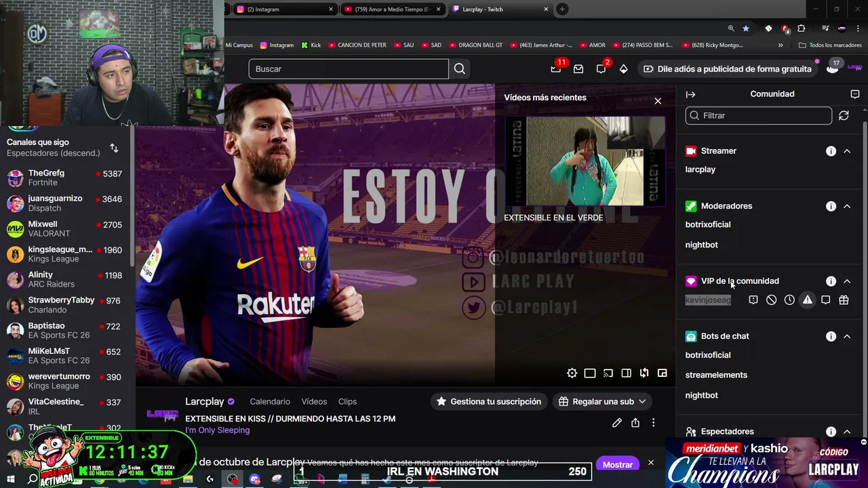Open the Get Bits diamond icon
This screenshot has height=488, width=868.
[x=623, y=69]
